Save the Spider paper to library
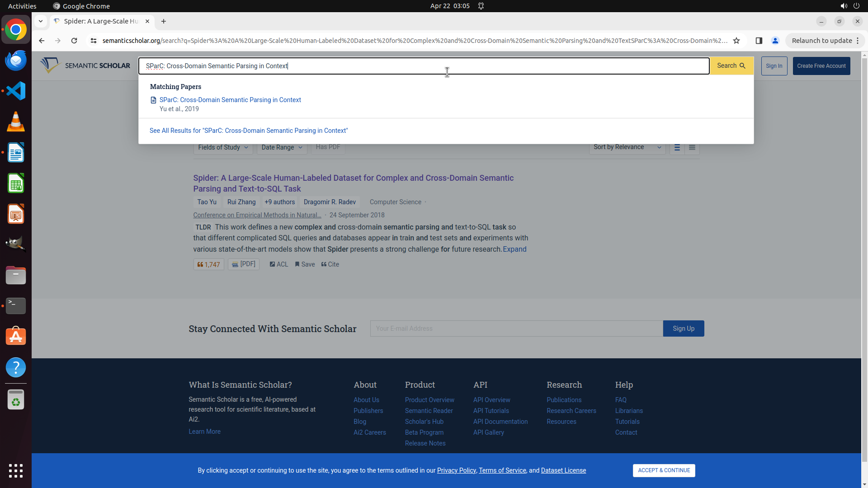868x488 pixels. 305,265
